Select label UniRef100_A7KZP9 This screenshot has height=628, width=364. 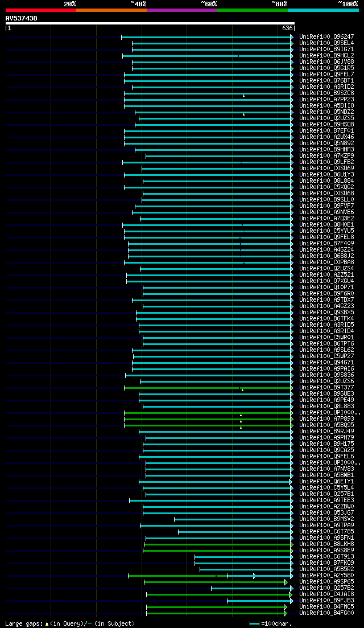[x=326, y=156]
